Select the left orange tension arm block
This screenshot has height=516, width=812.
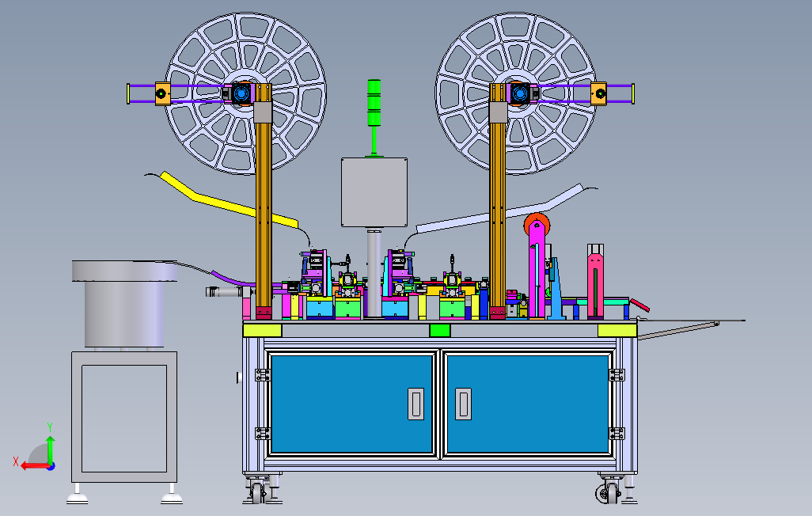[162, 93]
